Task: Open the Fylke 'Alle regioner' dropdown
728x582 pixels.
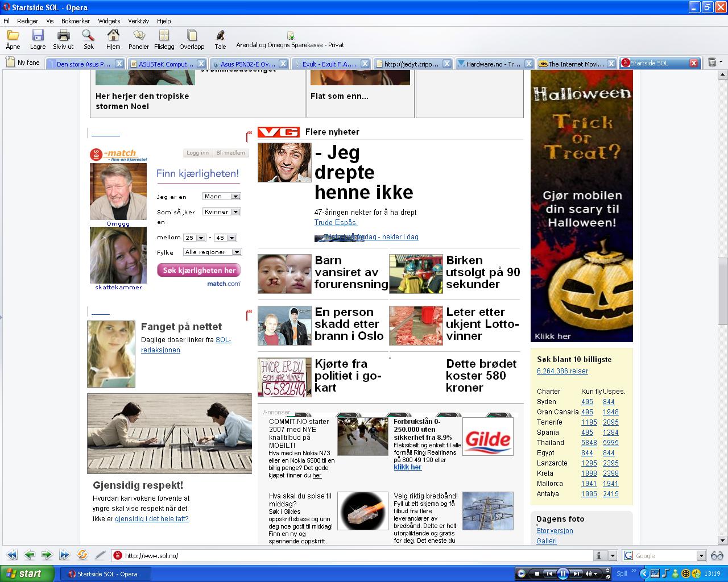Action: [212, 252]
